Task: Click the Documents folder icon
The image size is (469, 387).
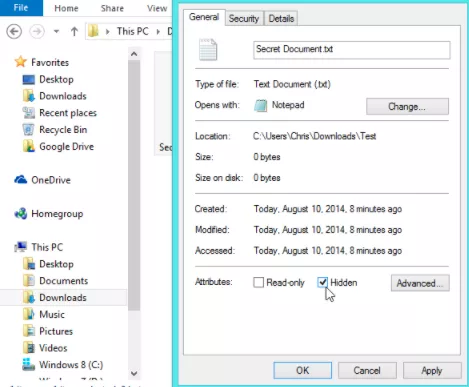Action: click(x=29, y=281)
